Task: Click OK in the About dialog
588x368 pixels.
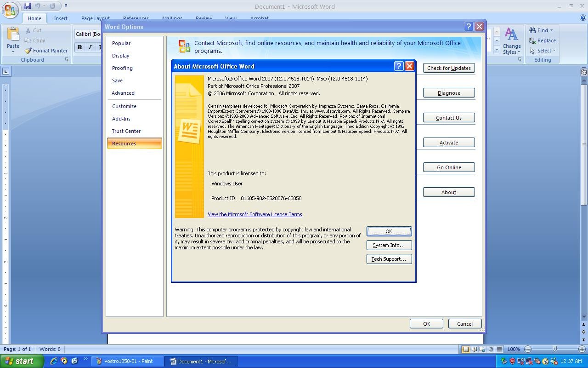Action: pos(389,231)
